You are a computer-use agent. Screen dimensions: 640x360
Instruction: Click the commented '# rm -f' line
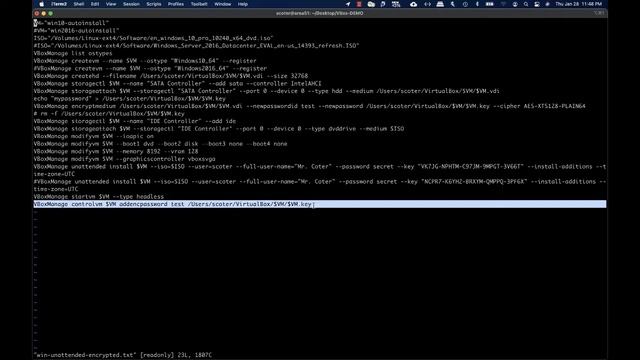109,113
